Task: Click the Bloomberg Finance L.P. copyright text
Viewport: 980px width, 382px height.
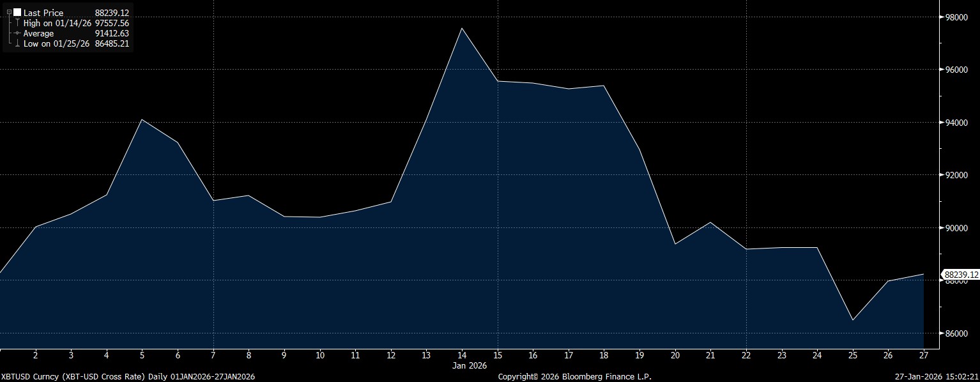Action: [x=574, y=377]
